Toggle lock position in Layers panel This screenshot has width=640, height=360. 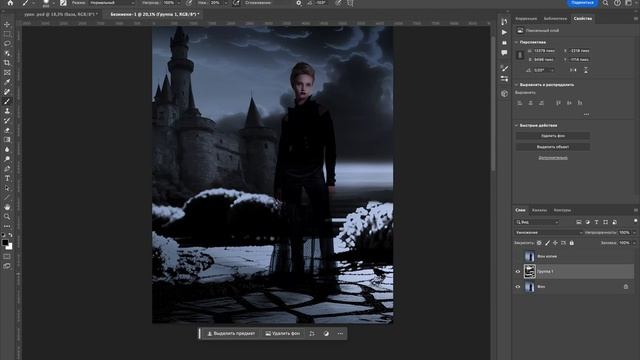point(555,243)
